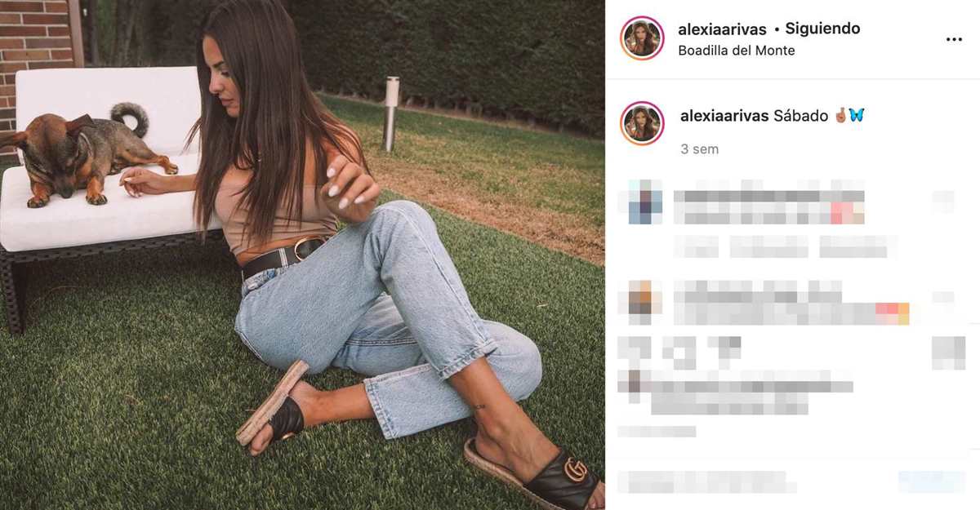The height and width of the screenshot is (510, 980).
Task: Click alexiaarivas username in the Sábado caption
Action: [724, 116]
